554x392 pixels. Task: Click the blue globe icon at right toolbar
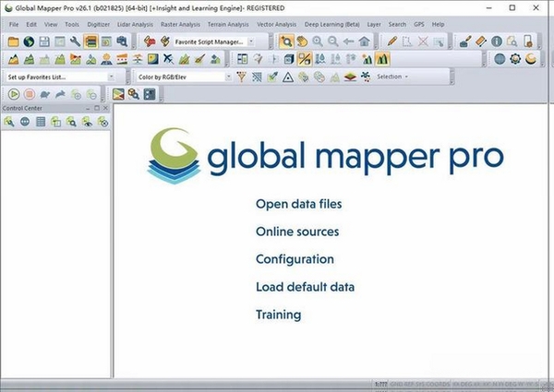coord(500,59)
